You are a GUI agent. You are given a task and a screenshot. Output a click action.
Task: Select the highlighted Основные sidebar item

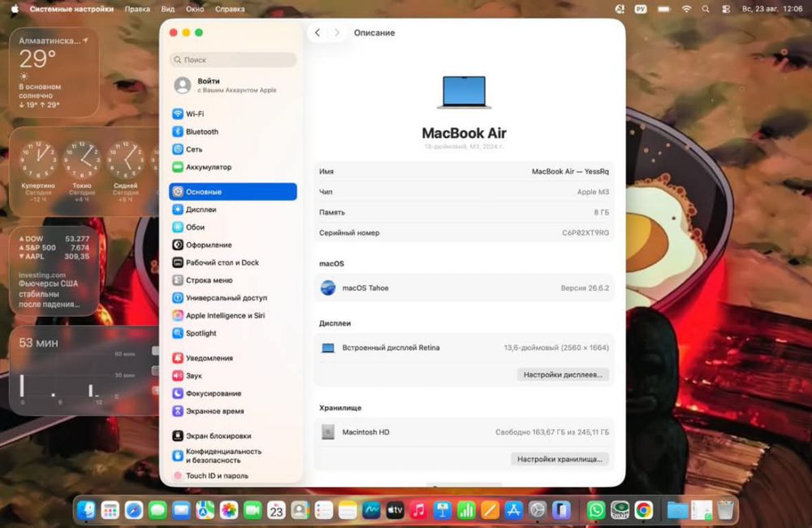coord(232,192)
